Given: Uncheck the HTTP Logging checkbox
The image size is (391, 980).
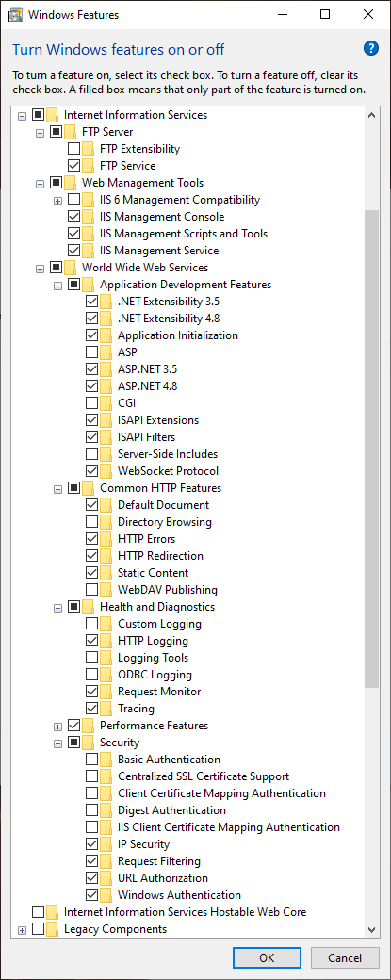Looking at the screenshot, I should pos(91,641).
